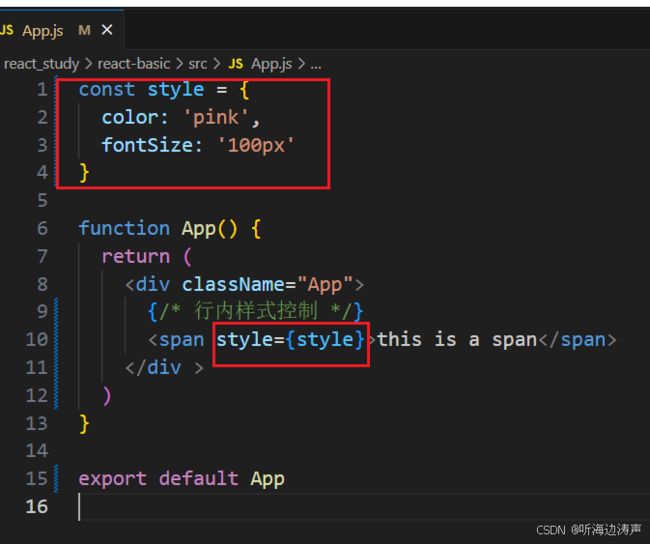The image size is (650, 544).
Task: Close the App.js tab
Action: pos(107,30)
